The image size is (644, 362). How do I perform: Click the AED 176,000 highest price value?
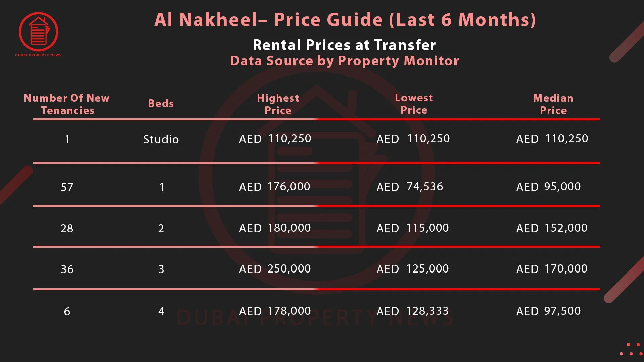pos(275,187)
